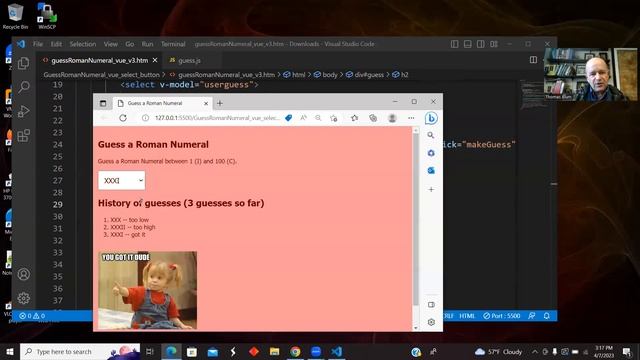
Task: Click the body breadcrumb segment
Action: (x=325, y=75)
